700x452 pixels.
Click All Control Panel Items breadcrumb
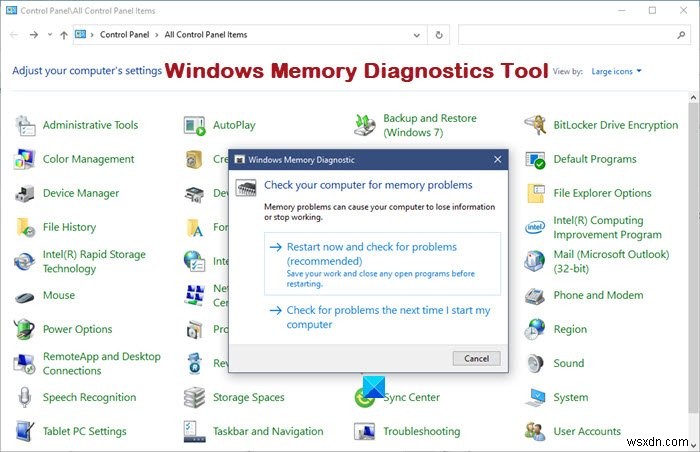tap(206, 34)
